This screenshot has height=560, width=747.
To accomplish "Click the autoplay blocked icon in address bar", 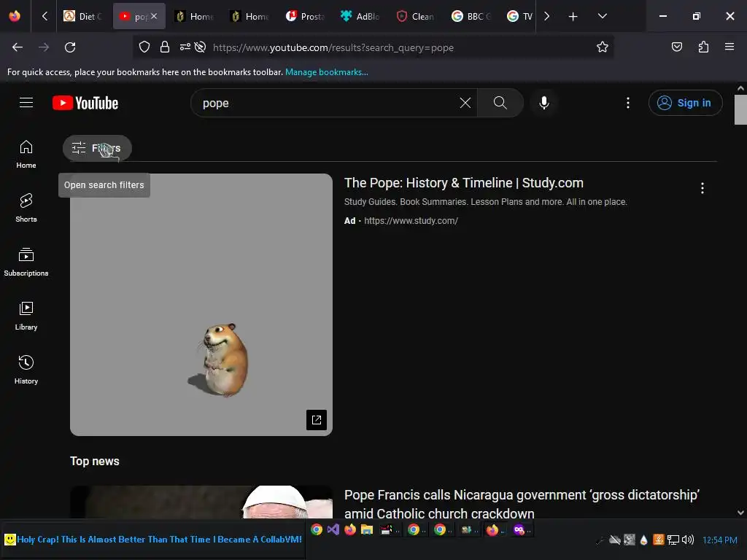I will click(200, 47).
